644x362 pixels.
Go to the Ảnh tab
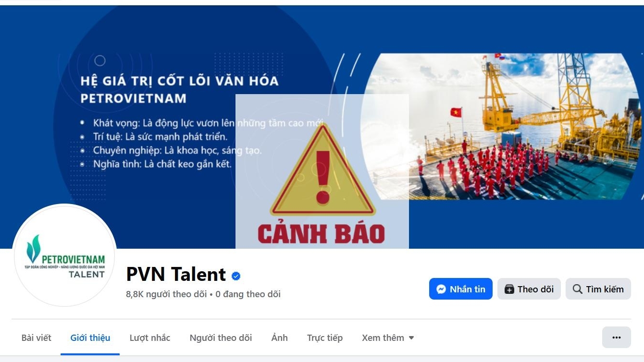click(x=280, y=338)
